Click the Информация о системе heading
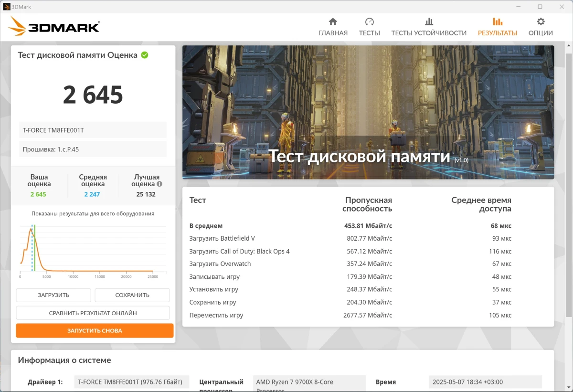Viewport: 573px width, 392px height. [64, 360]
